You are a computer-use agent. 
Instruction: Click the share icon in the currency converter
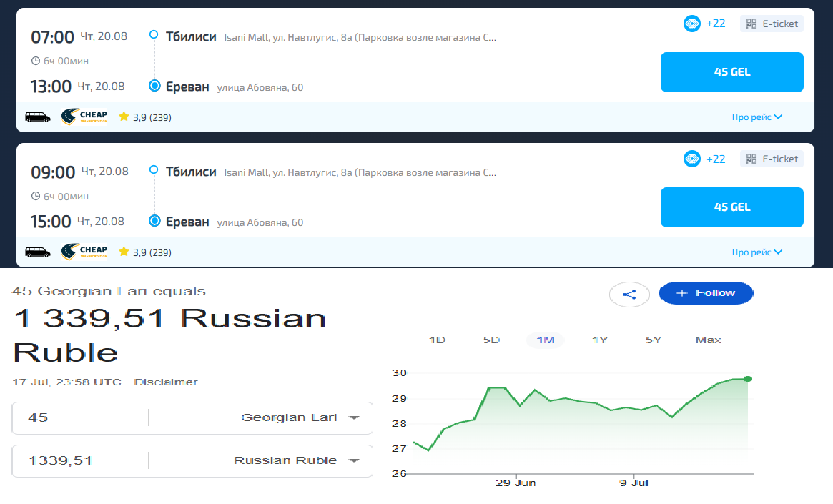pos(629,295)
